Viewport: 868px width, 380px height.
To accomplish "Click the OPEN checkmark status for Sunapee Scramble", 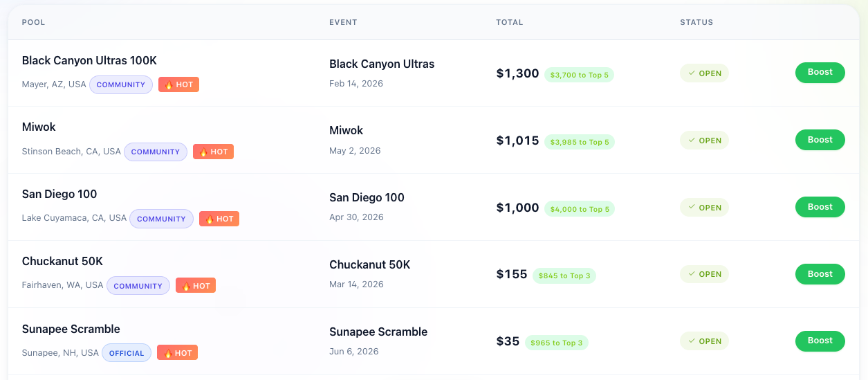I will click(704, 341).
